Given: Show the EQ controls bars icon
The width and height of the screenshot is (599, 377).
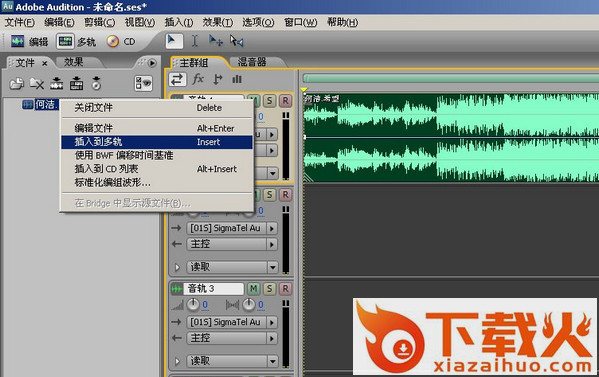Looking at the screenshot, I should point(237,79).
